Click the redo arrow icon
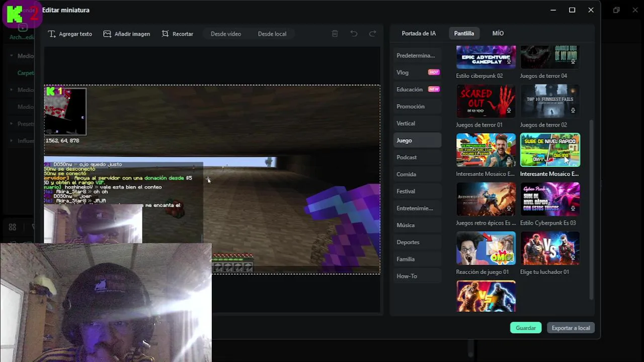The image size is (644, 362). 373,34
